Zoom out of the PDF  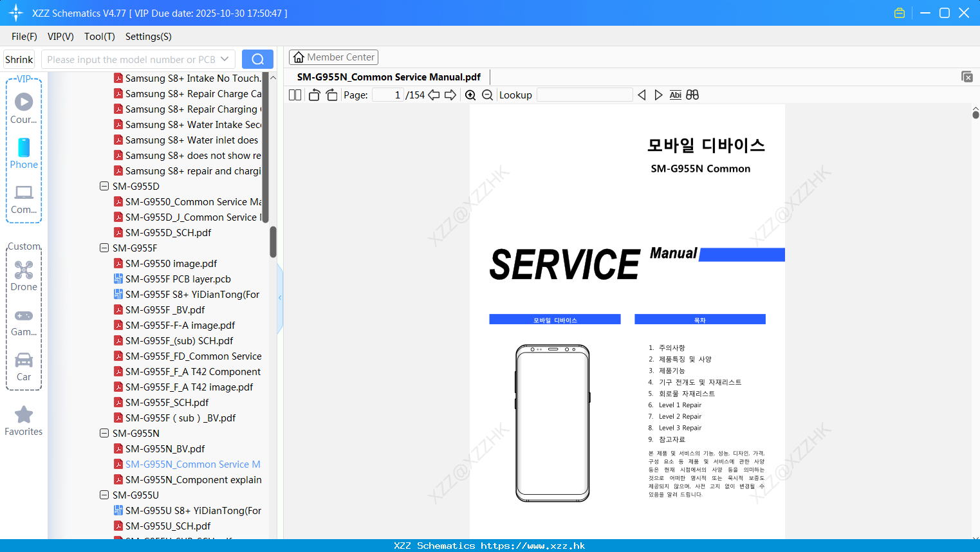pos(488,95)
